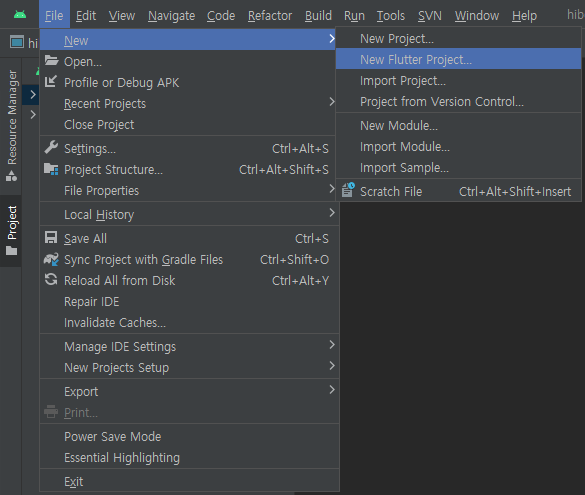Viewport: 585px width, 495px height.
Task: Open the Code menu
Action: 221,16
